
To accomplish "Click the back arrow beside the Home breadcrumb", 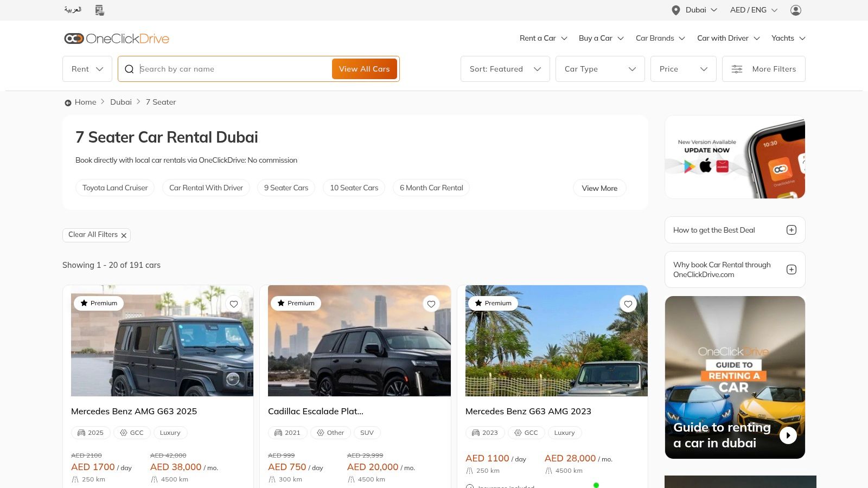I will 67,102.
